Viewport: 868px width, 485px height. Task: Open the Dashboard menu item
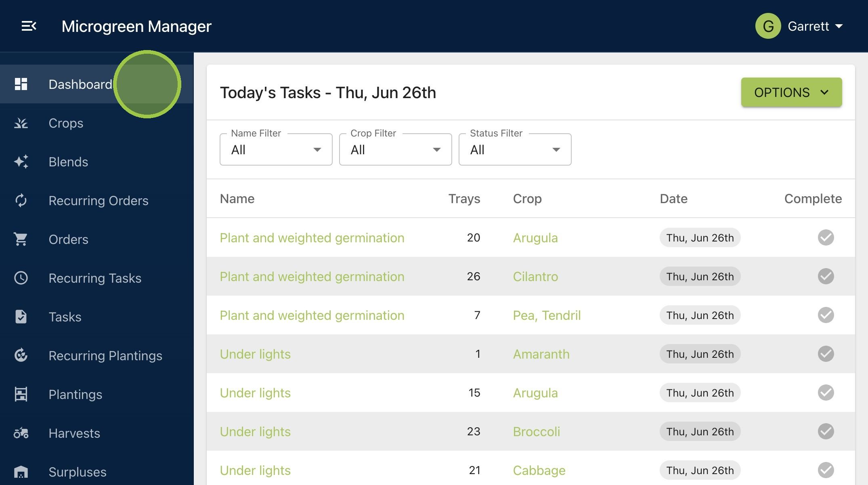click(x=96, y=84)
